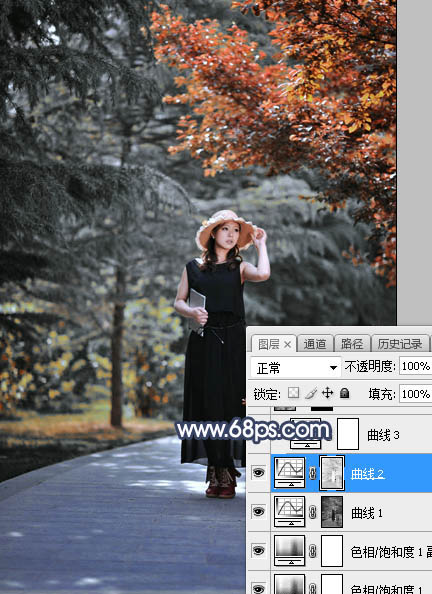Toggle lock position move icon
Image resolution: width=432 pixels, height=594 pixels.
[x=327, y=393]
